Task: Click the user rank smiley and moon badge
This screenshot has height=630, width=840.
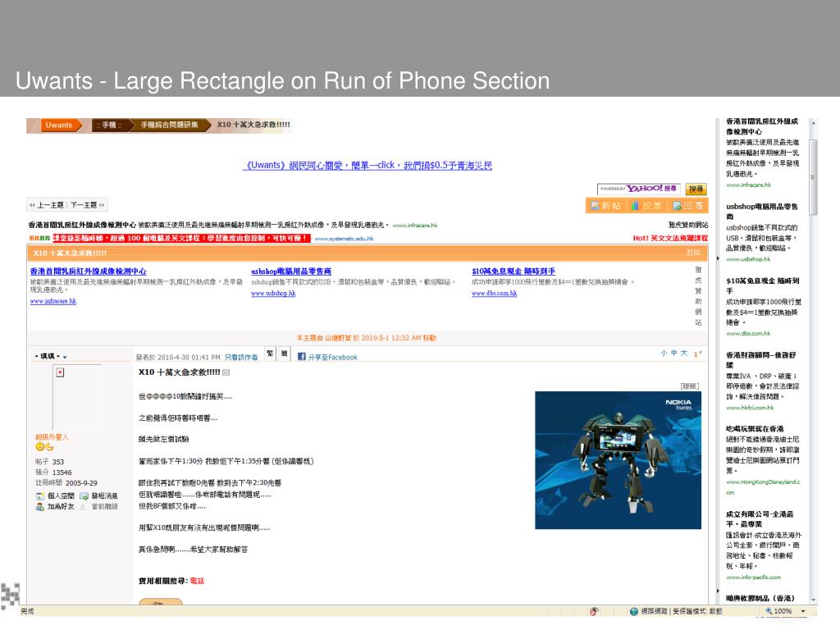Action: (44, 447)
